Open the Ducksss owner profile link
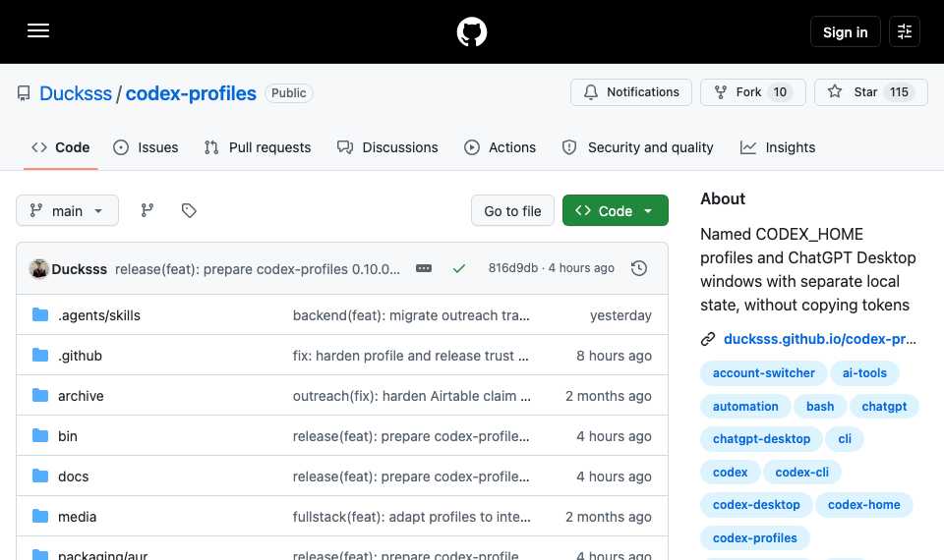This screenshot has height=560, width=944. pos(76,93)
